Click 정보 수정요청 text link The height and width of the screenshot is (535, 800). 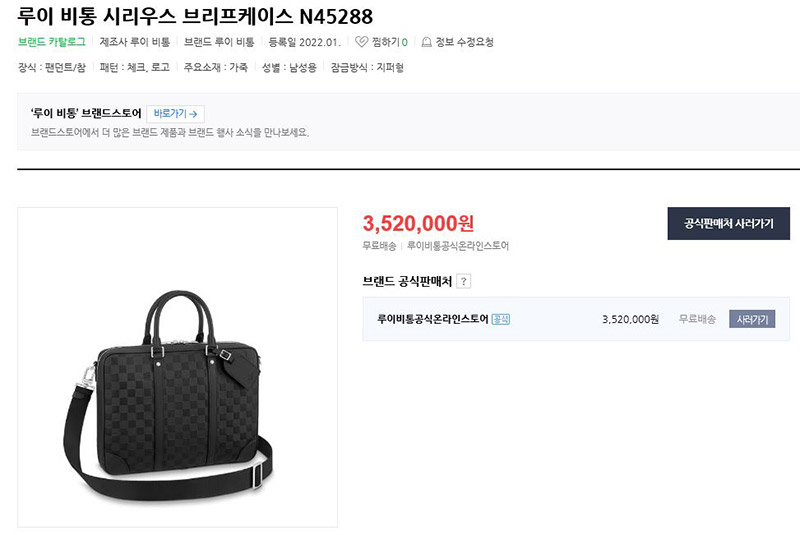[464, 42]
